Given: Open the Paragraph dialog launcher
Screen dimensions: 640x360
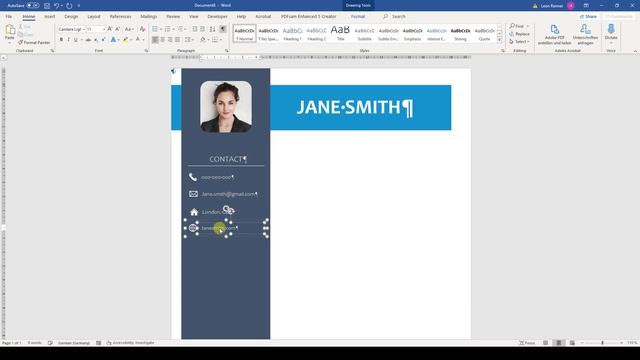Looking at the screenshot, I should click(x=227, y=51).
